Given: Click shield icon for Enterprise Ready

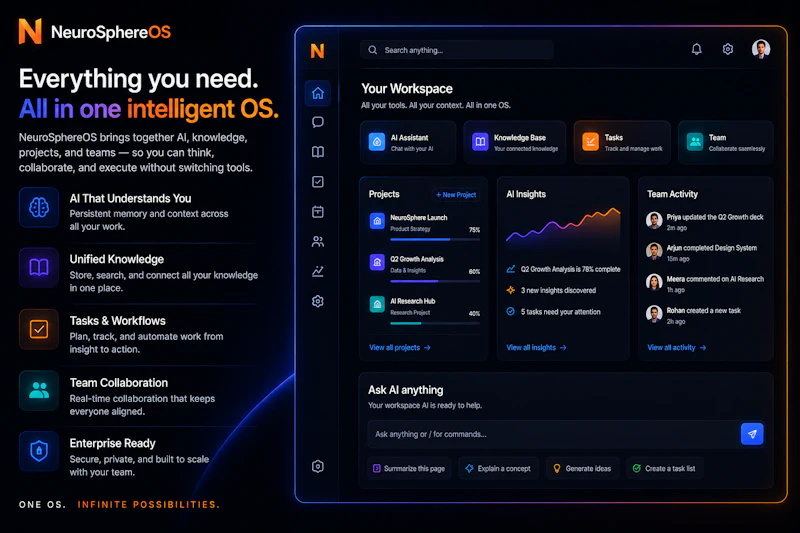Looking at the screenshot, I should [39, 451].
